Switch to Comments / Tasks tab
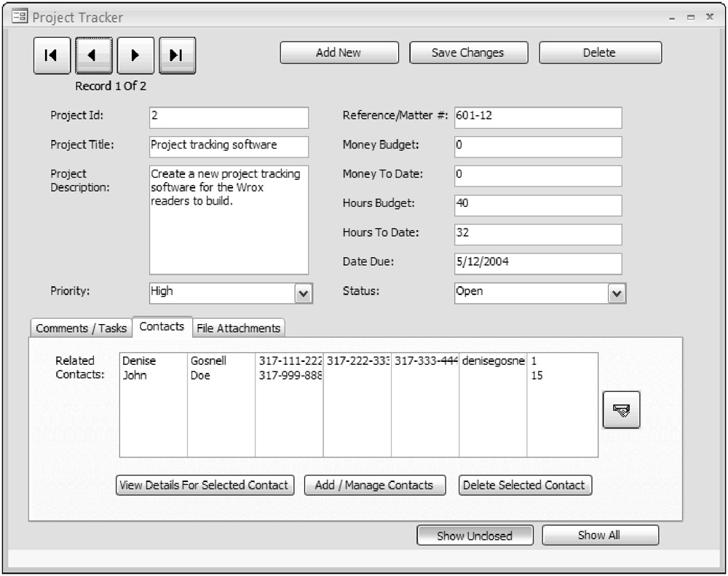The width and height of the screenshot is (728, 576). click(81, 328)
